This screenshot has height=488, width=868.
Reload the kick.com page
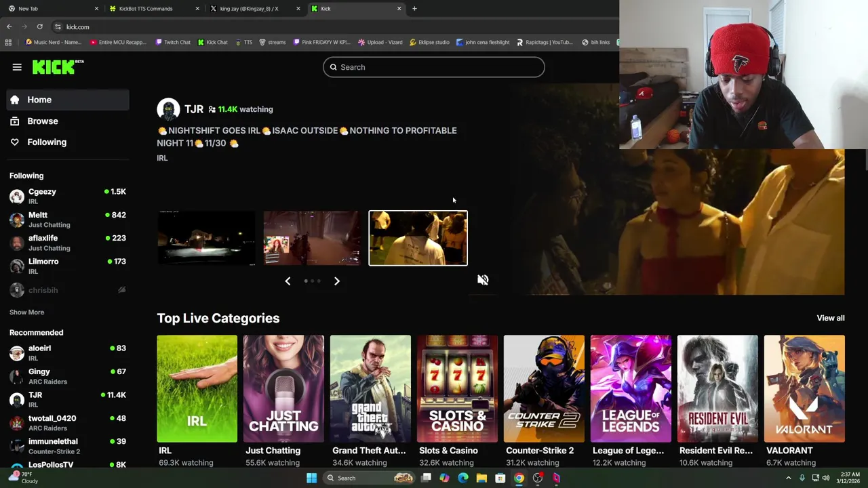pyautogui.click(x=39, y=26)
